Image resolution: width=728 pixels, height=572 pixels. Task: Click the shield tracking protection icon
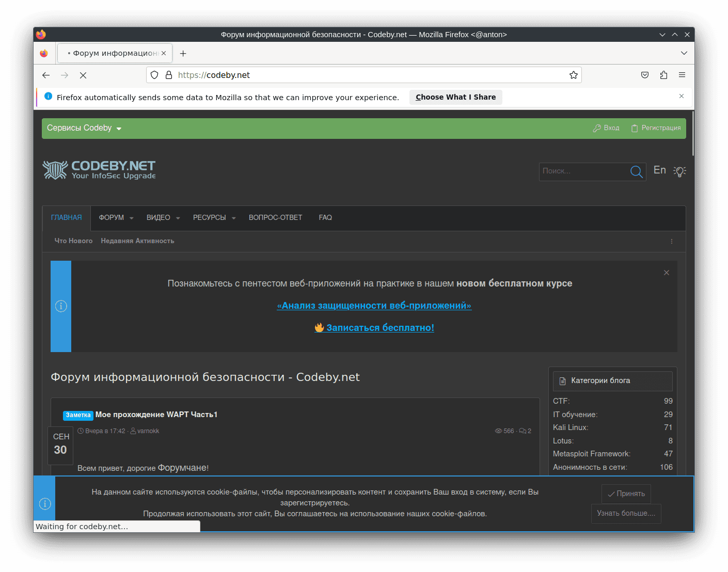point(154,75)
